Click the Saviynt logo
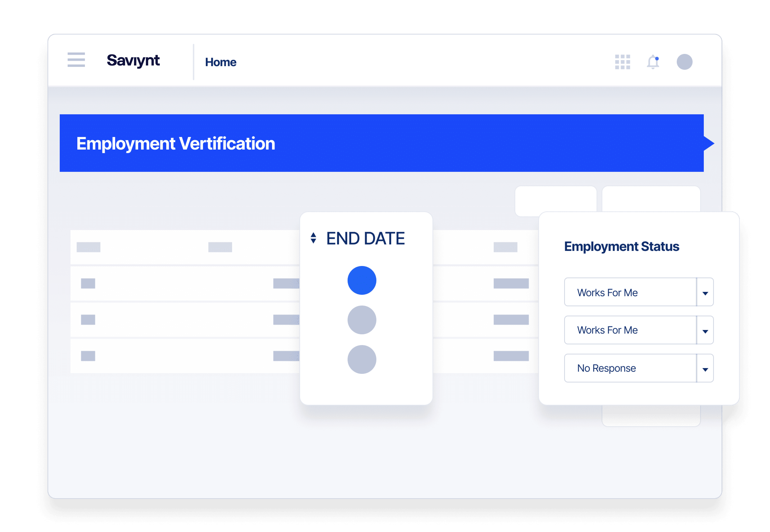Screen dimensions: 770x532 (133, 61)
